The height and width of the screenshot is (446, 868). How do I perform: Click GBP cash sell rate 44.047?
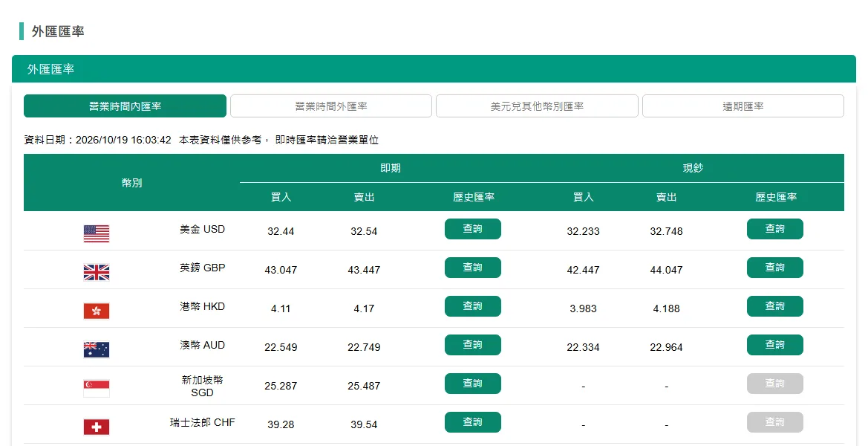(x=666, y=271)
